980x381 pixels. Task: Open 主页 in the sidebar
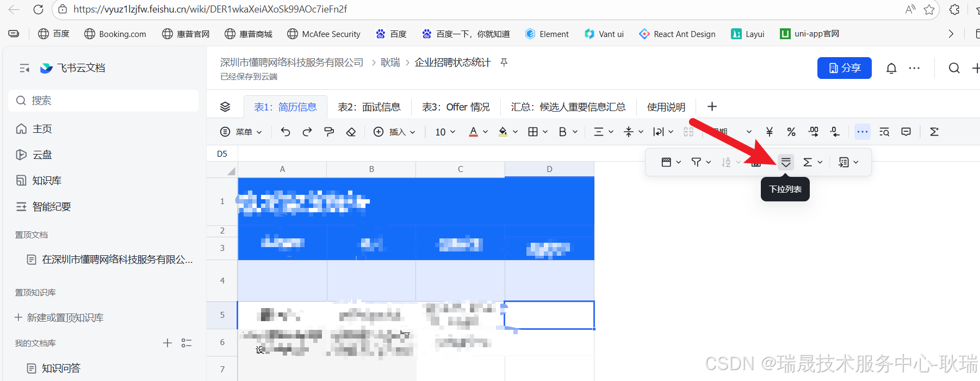(42, 129)
